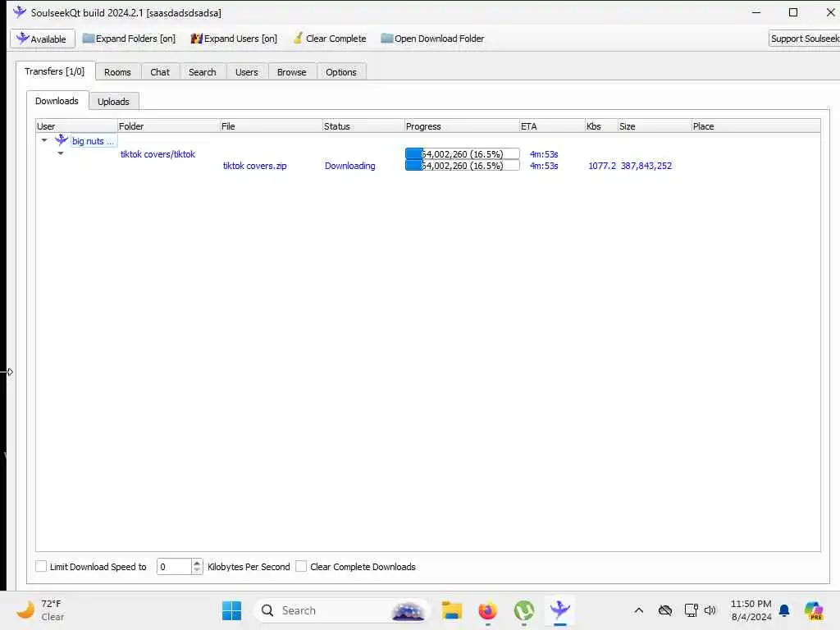
Task: Click Clear Complete broom button
Action: coord(330,39)
